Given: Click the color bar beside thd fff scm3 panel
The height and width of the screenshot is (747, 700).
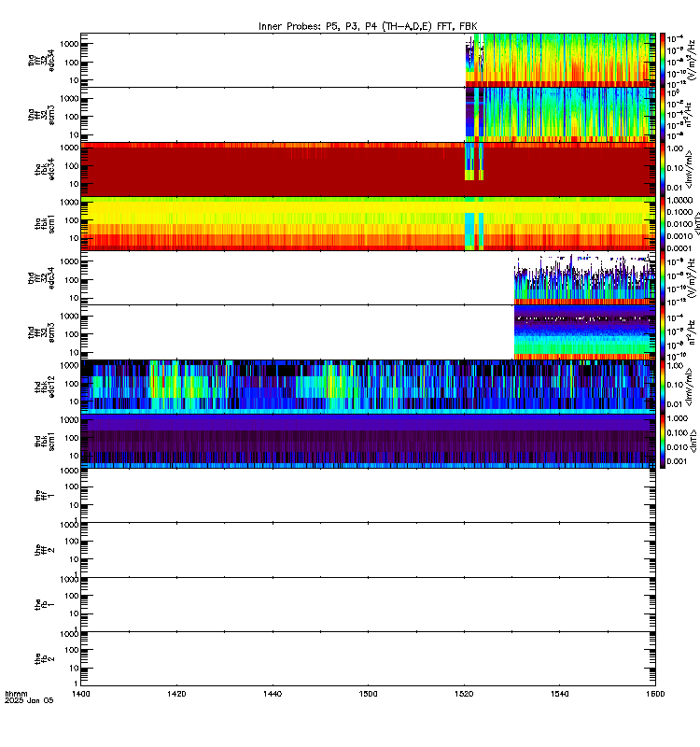Looking at the screenshot, I should point(663,332).
